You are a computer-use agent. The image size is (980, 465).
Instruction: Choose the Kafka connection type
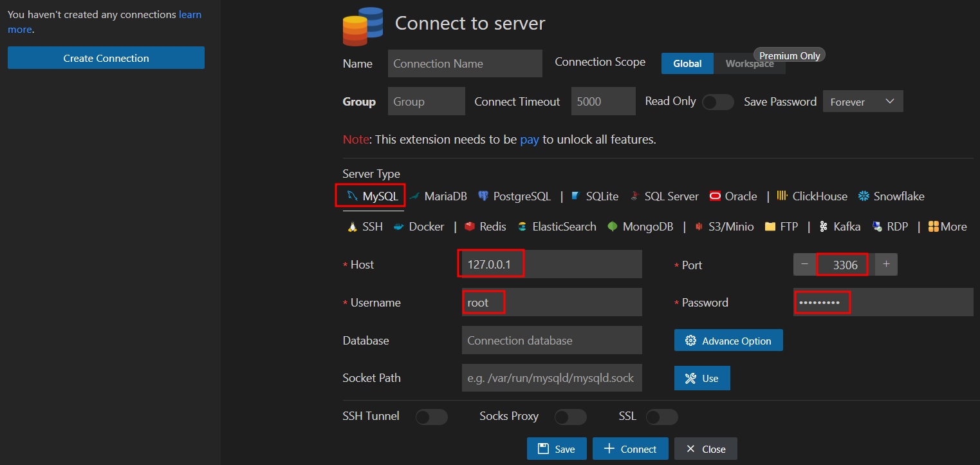coord(840,227)
